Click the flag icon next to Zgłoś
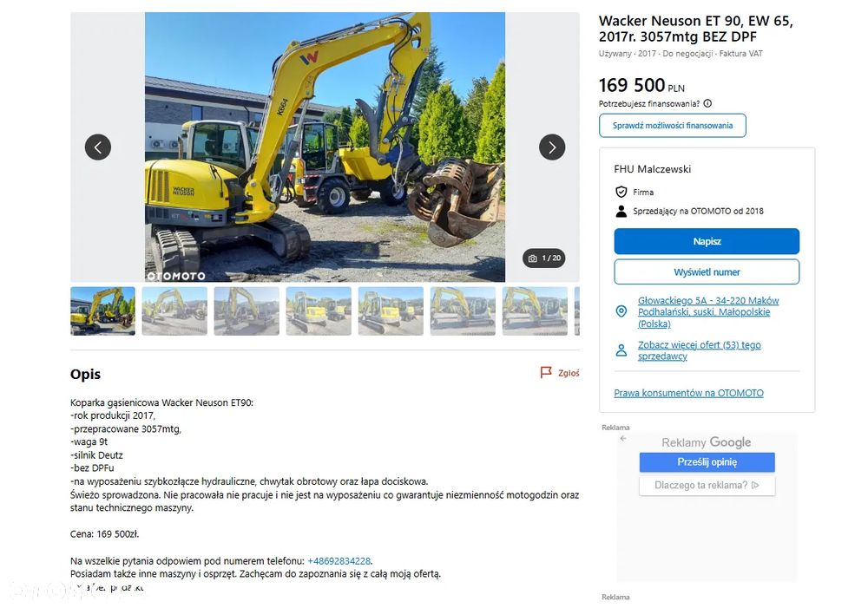Image resolution: width=868 pixels, height=608 pixels. 546,372
